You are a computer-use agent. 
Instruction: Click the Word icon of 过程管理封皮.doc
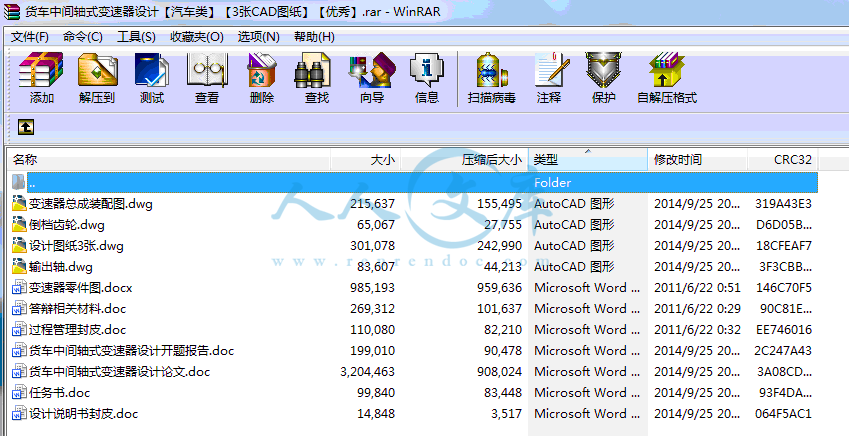point(19,329)
